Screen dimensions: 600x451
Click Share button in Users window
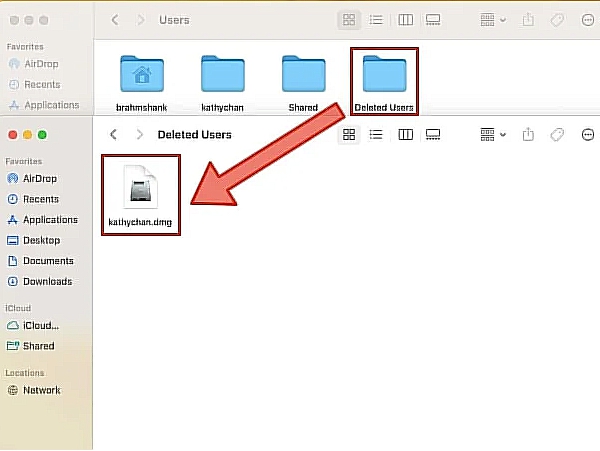[528, 20]
